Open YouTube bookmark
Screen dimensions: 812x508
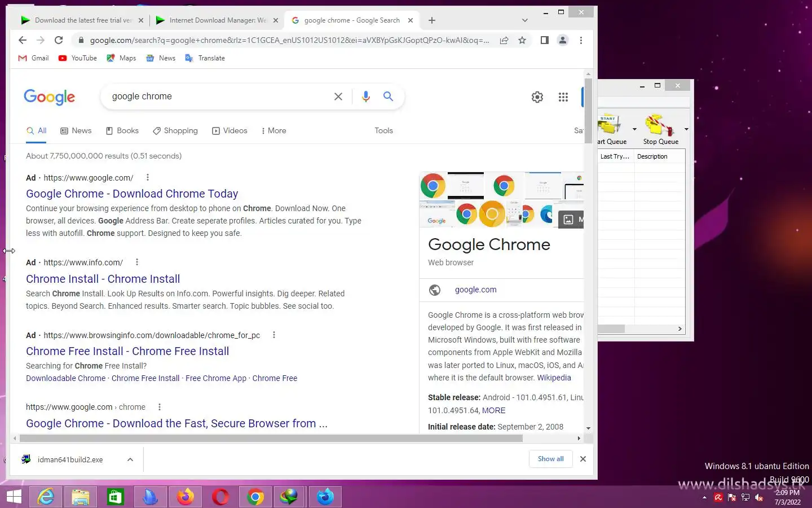click(78, 58)
